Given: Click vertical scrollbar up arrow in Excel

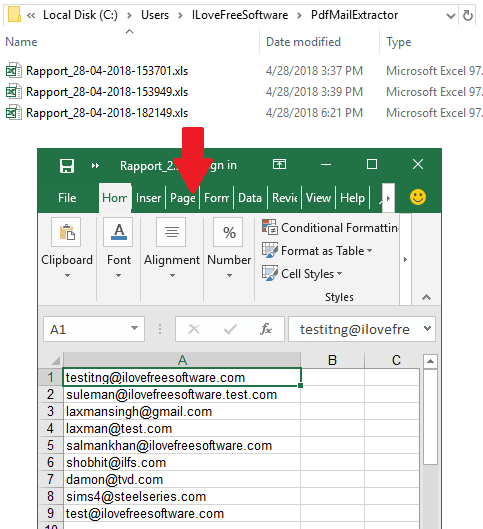Looking at the screenshot, I should tap(430, 361).
